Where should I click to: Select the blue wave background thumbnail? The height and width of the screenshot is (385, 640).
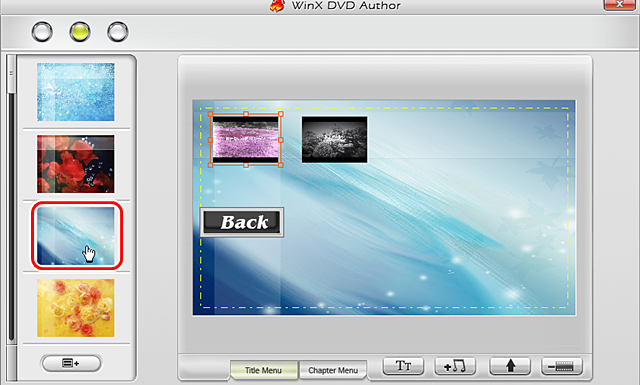(76, 236)
